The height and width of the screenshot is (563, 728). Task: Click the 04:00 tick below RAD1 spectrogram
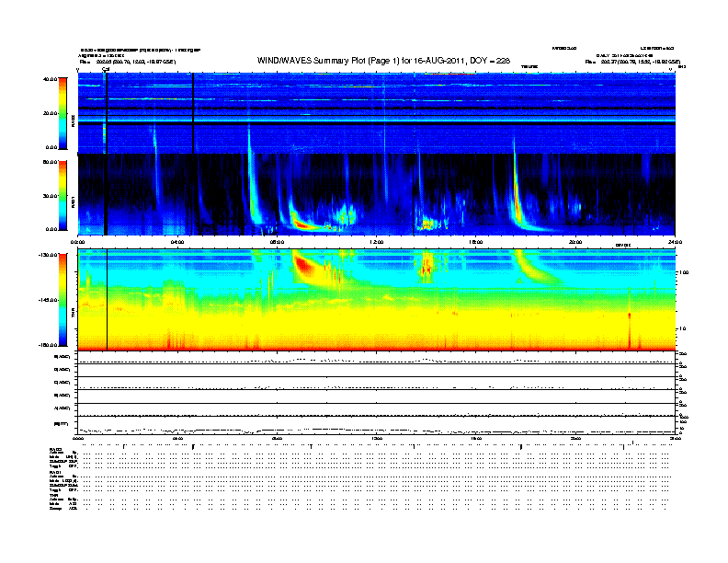point(177,242)
